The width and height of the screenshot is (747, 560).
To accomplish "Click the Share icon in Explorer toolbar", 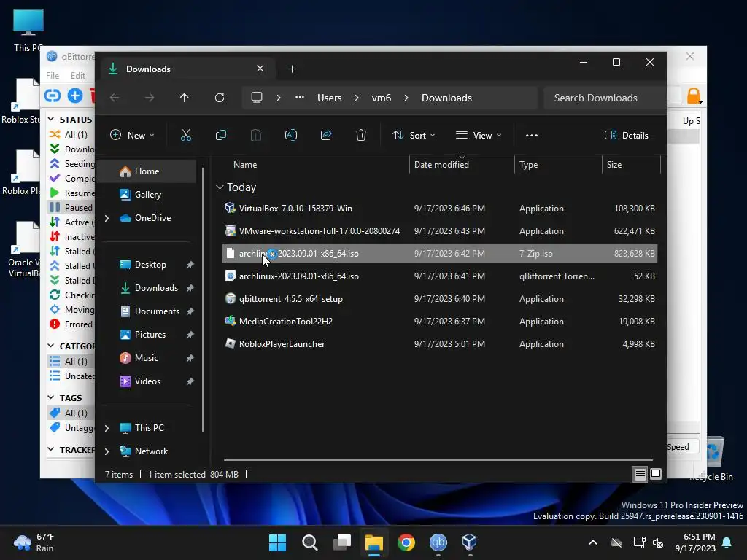I will (x=326, y=135).
